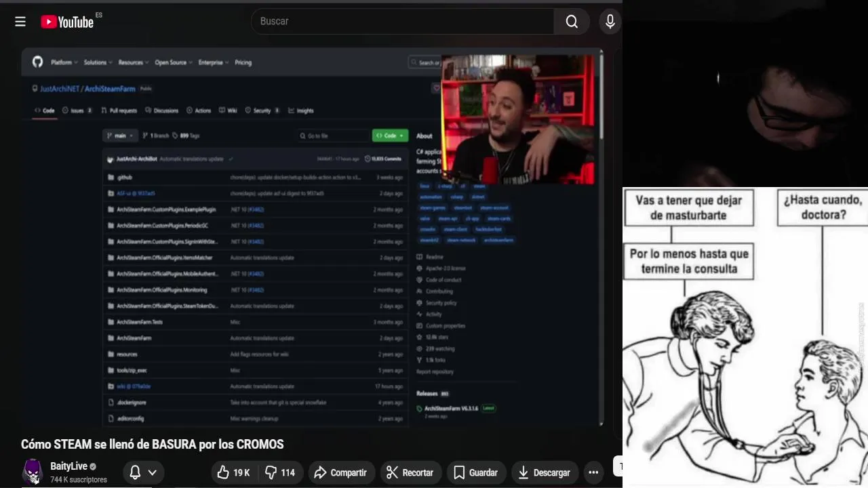Open the three-dot more actions menu

[593, 472]
